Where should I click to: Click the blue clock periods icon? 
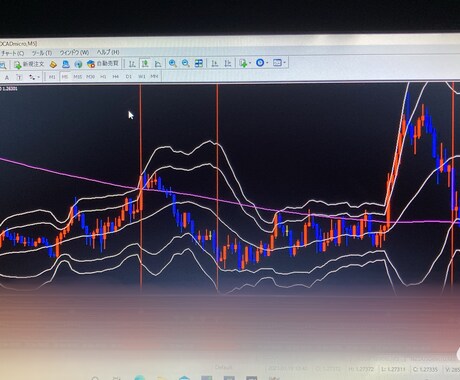coord(260,63)
